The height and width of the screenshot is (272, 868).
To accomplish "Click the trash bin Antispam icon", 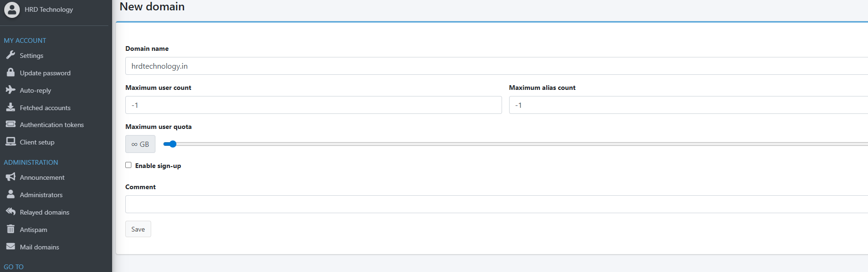I will click(x=10, y=229).
